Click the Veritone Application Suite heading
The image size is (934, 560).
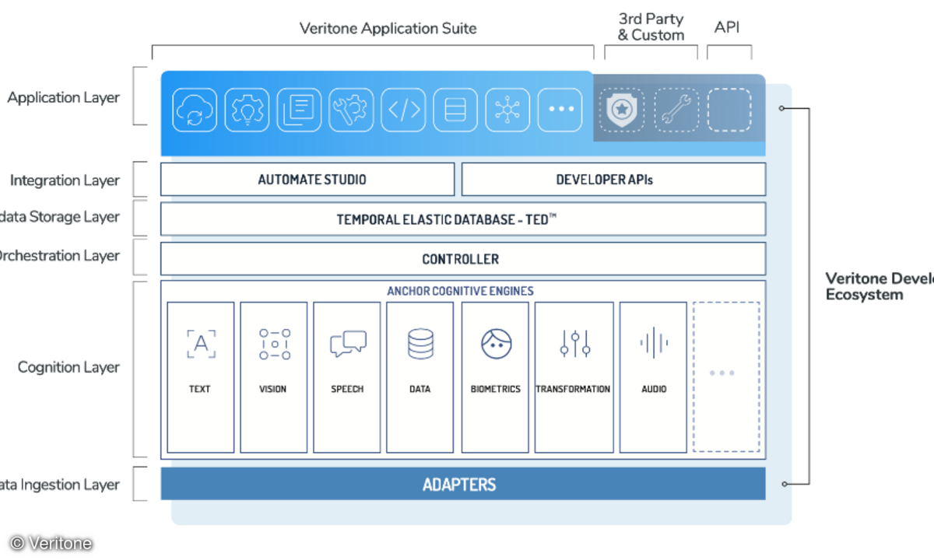(388, 29)
